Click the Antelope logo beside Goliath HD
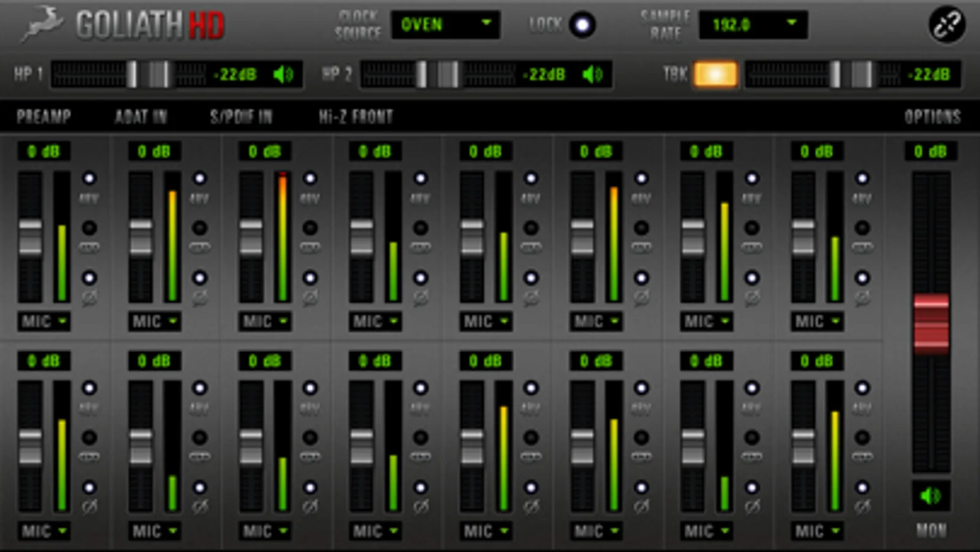This screenshot has width=980, height=552. tap(42, 25)
